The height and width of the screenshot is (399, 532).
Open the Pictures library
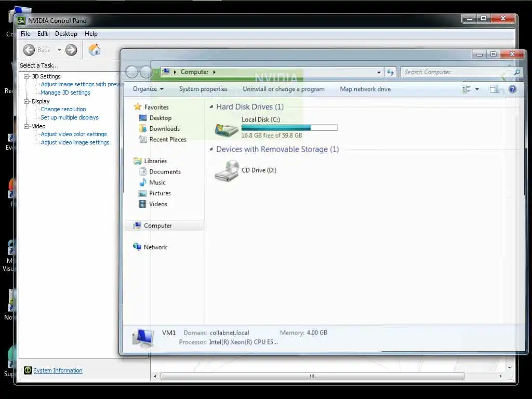click(x=160, y=193)
